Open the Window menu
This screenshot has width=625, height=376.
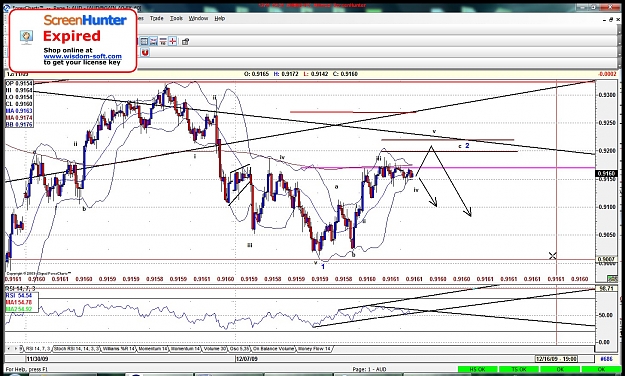198,18
